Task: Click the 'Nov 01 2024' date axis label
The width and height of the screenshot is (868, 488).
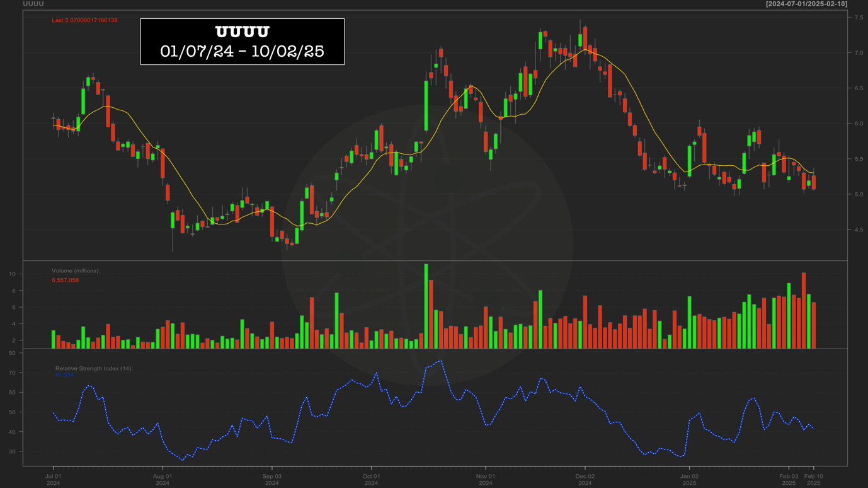Action: (485, 480)
